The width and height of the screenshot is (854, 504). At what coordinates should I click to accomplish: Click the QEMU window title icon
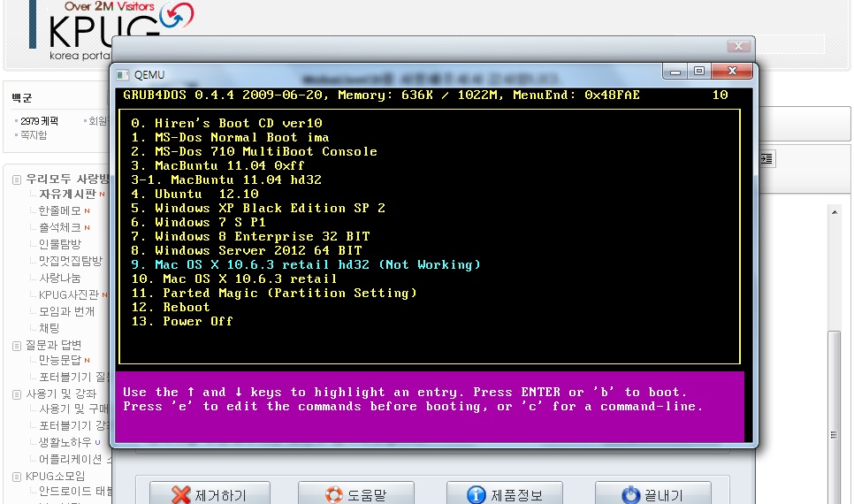point(123,74)
